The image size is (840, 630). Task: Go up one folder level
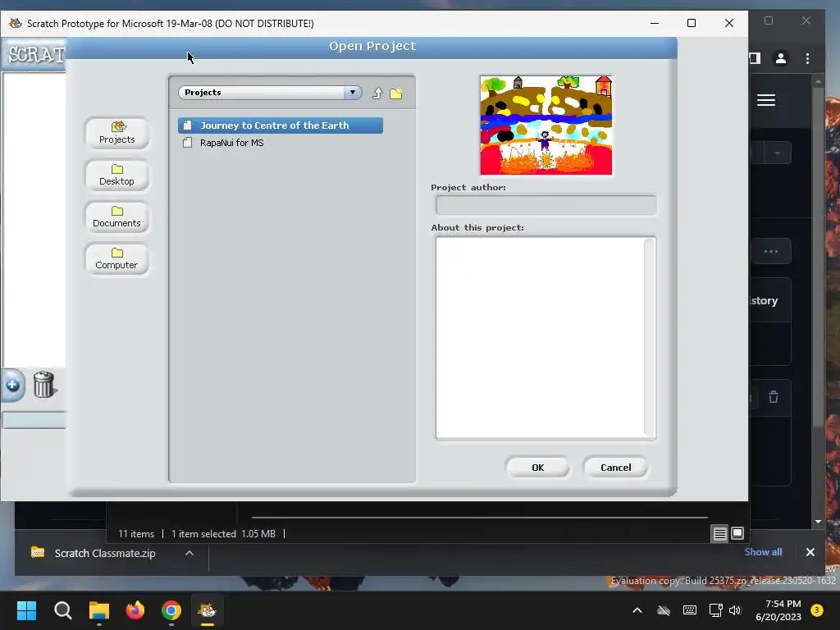click(x=377, y=94)
